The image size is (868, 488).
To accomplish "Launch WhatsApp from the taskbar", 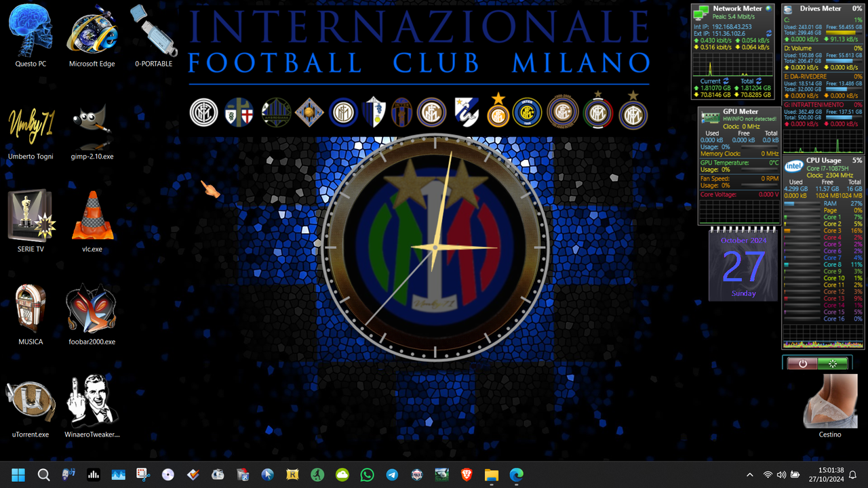I will [x=367, y=474].
